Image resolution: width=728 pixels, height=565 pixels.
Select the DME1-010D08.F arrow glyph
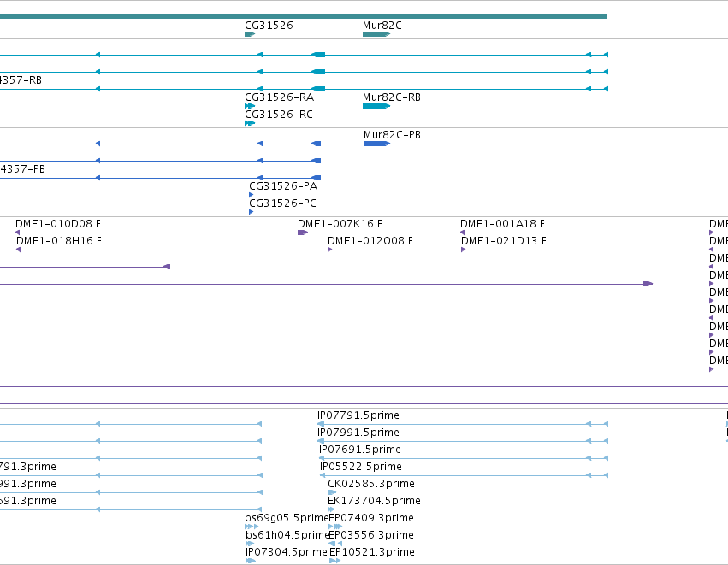coord(18,232)
